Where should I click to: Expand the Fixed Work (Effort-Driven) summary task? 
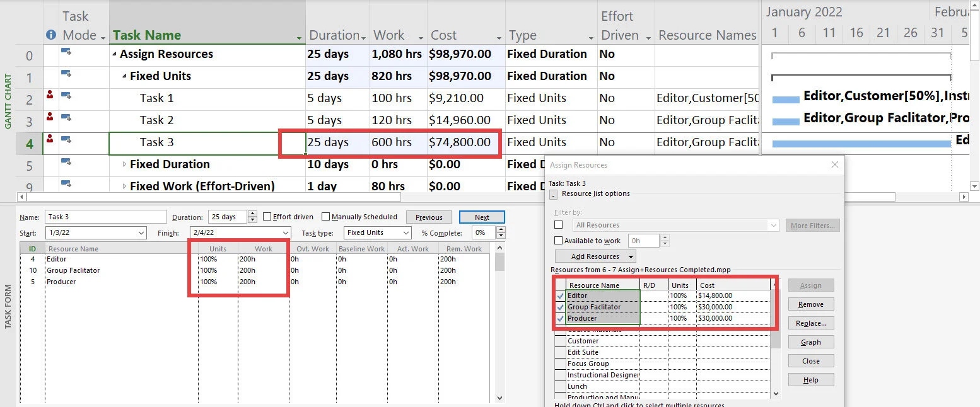[x=124, y=186]
